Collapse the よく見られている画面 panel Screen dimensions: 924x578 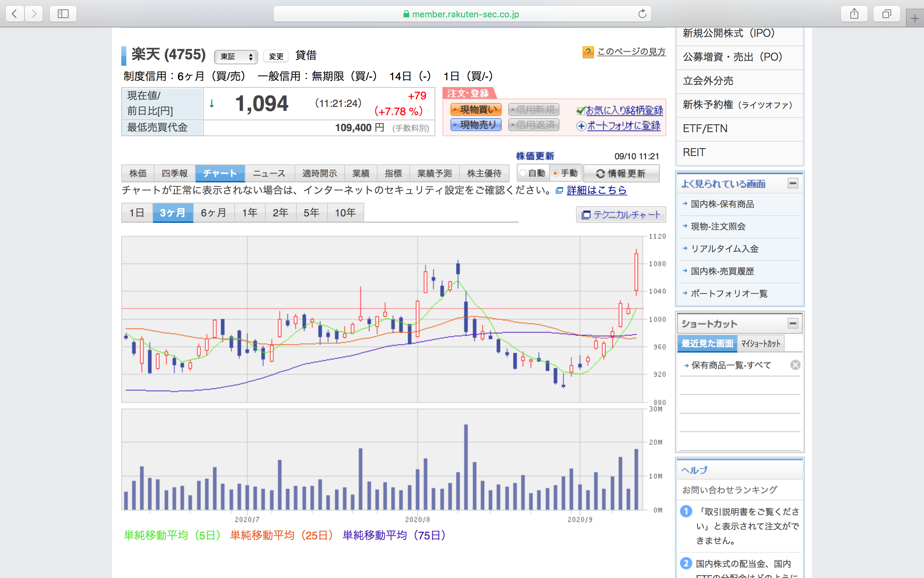pyautogui.click(x=793, y=184)
